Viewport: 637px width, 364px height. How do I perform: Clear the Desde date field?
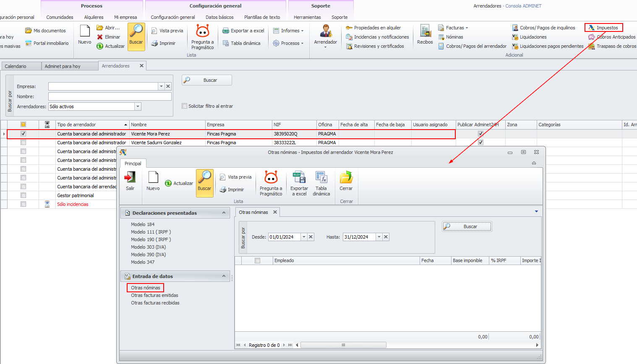[x=311, y=237]
